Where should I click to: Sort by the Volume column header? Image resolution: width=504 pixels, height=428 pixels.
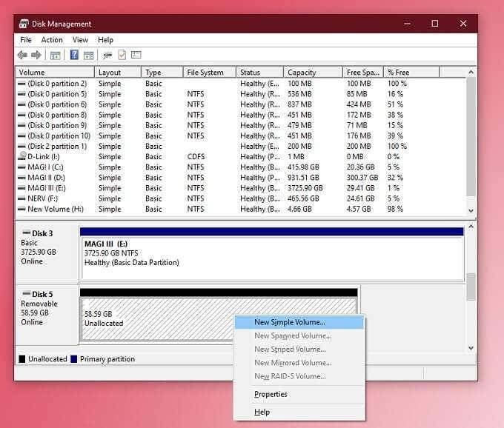pyautogui.click(x=55, y=73)
